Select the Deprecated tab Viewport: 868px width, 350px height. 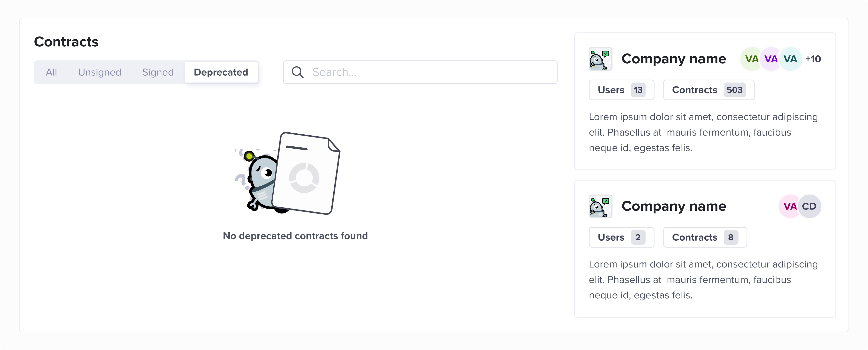pyautogui.click(x=221, y=72)
